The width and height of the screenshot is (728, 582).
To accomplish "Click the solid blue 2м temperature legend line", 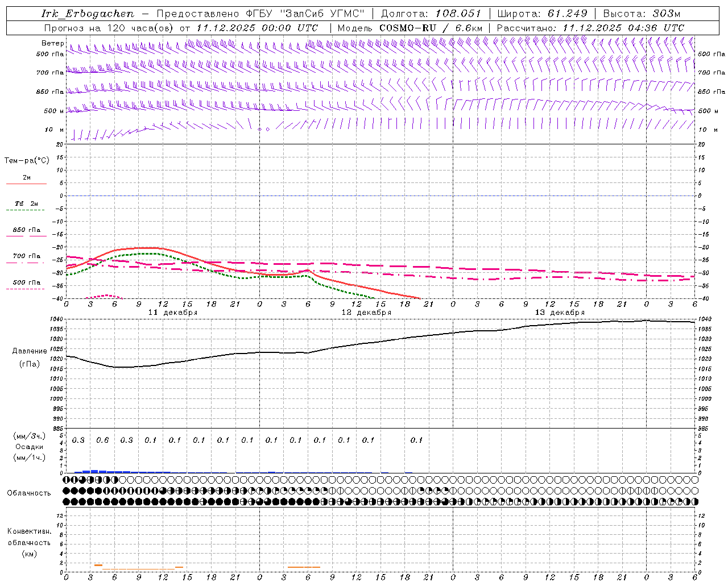I will [x=26, y=184].
